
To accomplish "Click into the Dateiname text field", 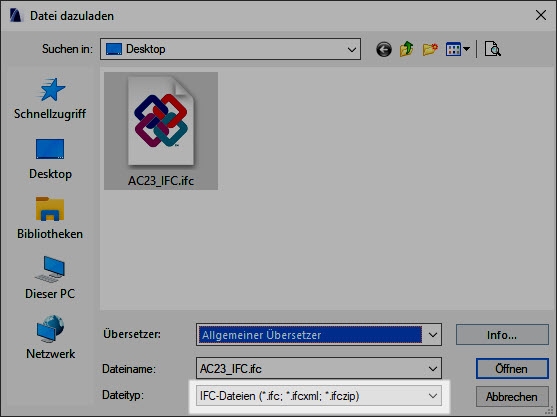I will [310, 369].
